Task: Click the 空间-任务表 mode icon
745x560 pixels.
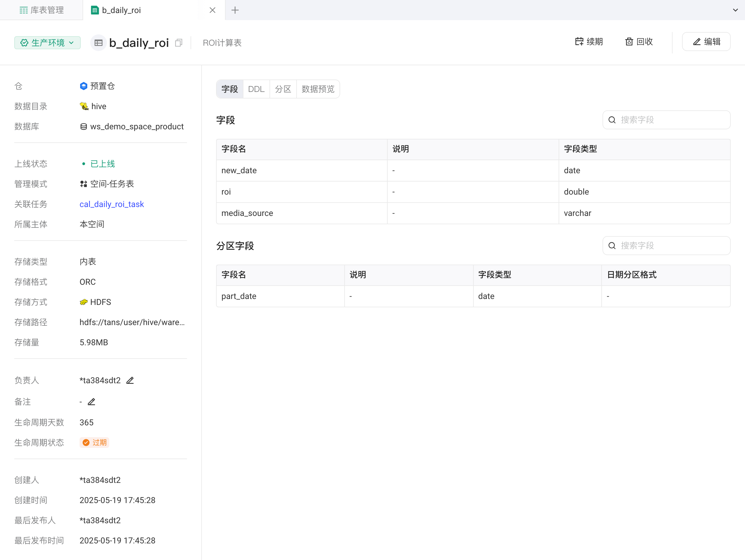Action: click(x=83, y=184)
